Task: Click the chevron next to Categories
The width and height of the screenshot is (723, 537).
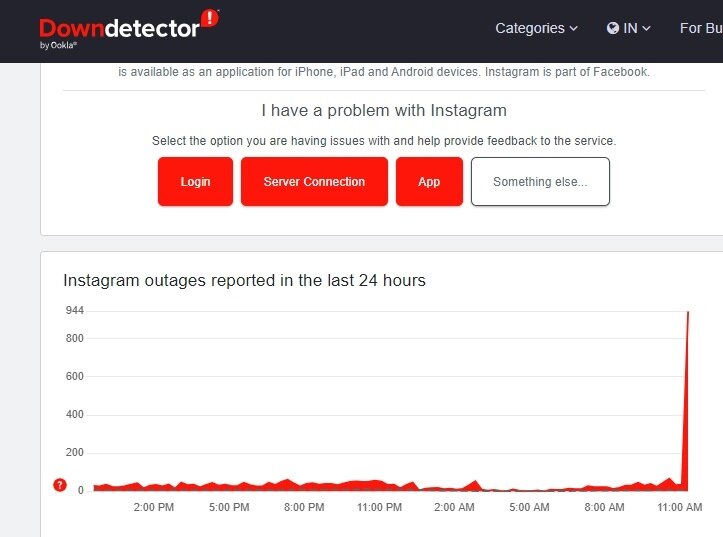Action: 574,29
